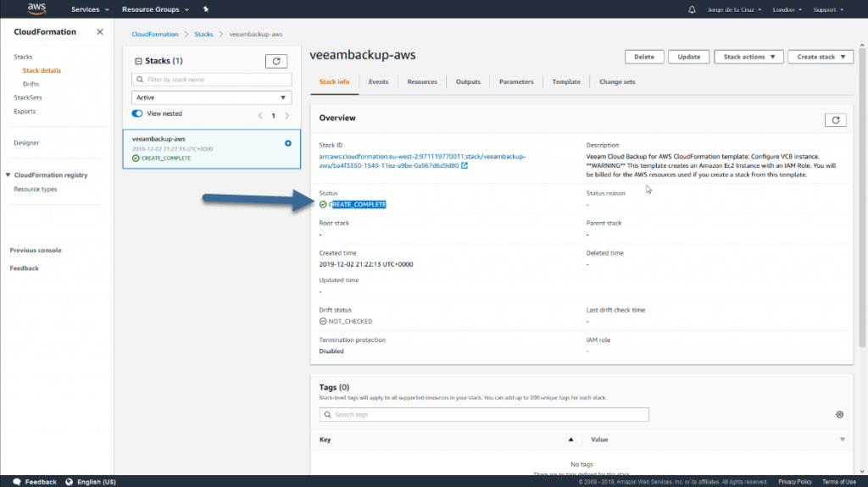Open the Create stack dropdown

pyautogui.click(x=821, y=57)
